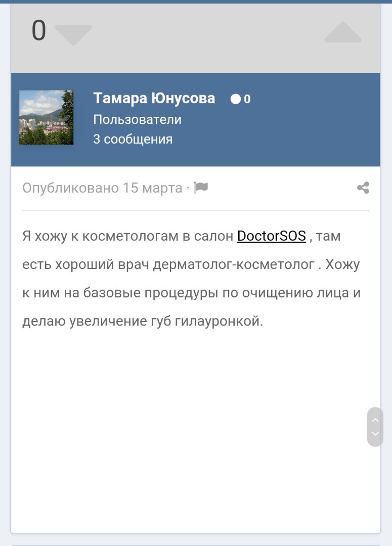Screen dimensions: 392x546
Task: Click the 'Опубликовано 15 марта' timestamp
Action: click(x=103, y=188)
